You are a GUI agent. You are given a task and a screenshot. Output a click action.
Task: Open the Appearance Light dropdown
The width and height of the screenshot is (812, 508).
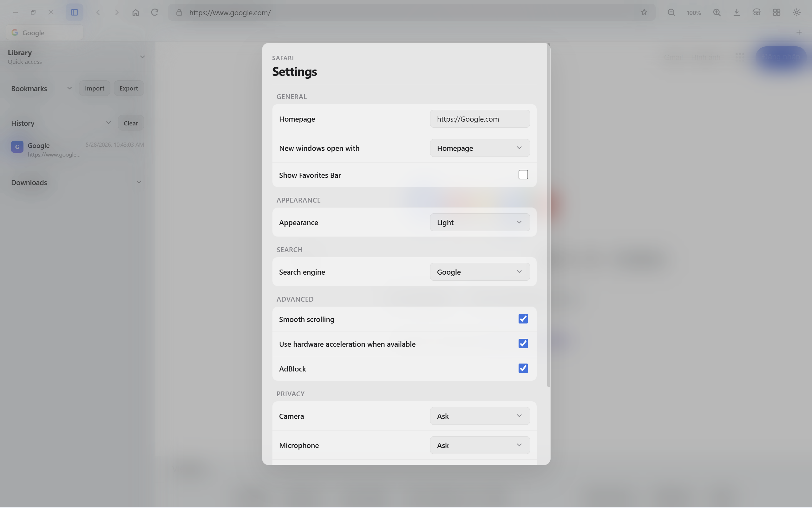(480, 222)
